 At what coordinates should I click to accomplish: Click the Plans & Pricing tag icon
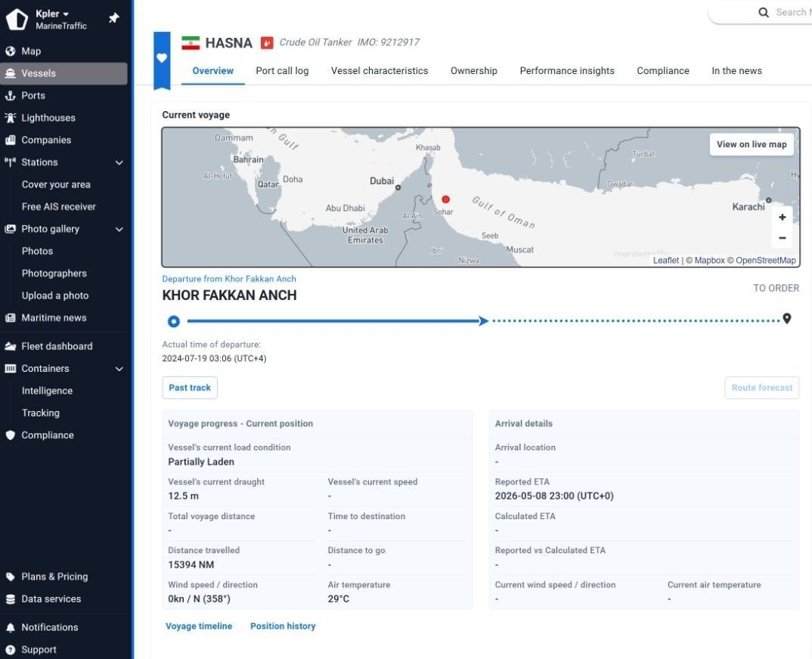pos(11,577)
